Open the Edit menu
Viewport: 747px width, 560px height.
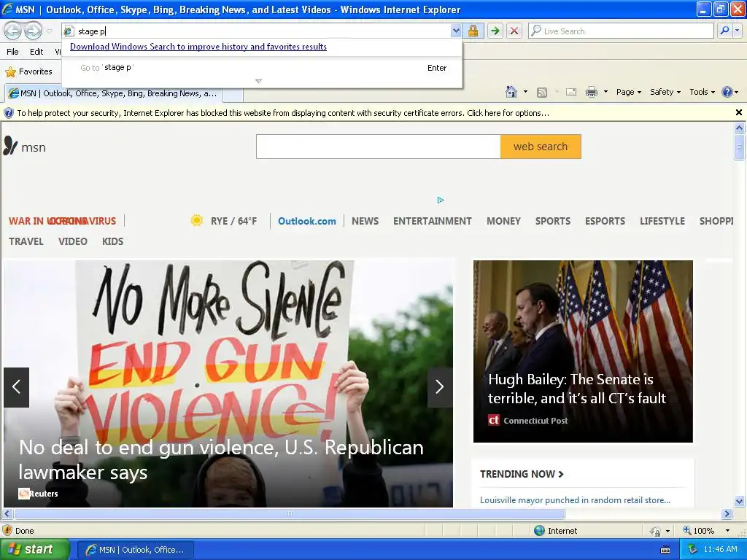tap(36, 52)
